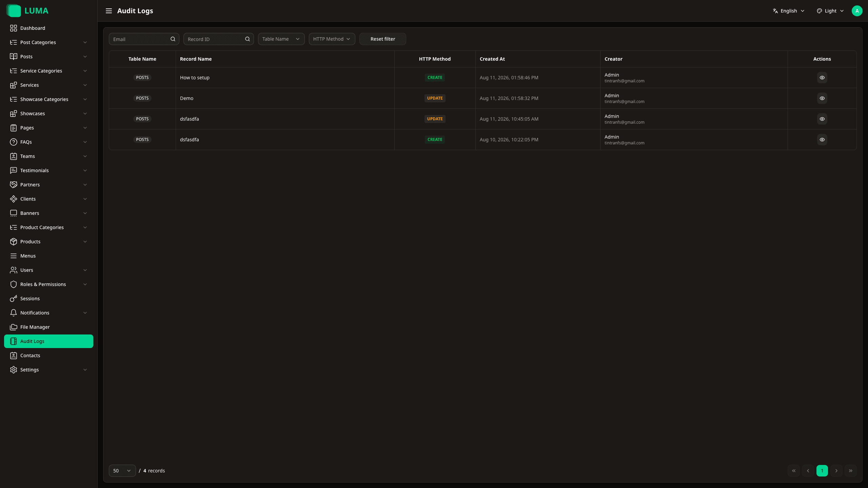Click the LUMA logo icon
Image resolution: width=868 pixels, height=488 pixels.
[x=14, y=11]
